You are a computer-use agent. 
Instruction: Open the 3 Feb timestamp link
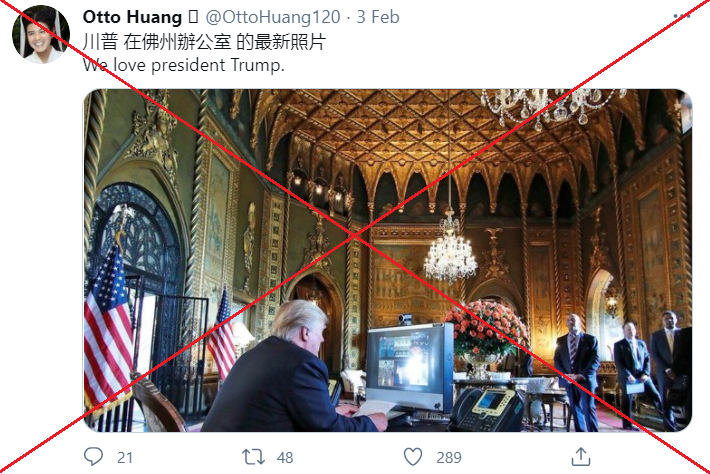[x=378, y=17]
